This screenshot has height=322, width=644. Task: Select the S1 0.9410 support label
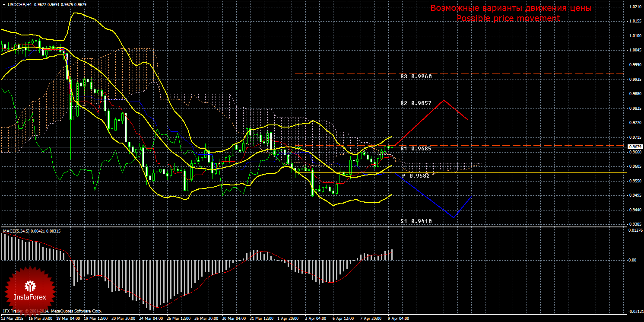point(416,221)
